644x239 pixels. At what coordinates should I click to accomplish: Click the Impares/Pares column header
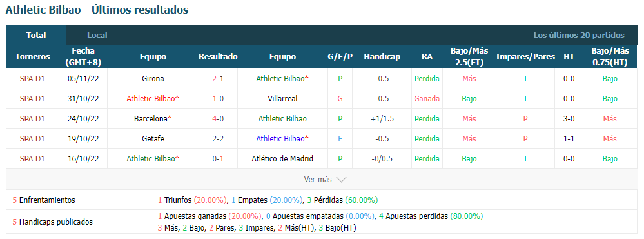click(x=525, y=57)
